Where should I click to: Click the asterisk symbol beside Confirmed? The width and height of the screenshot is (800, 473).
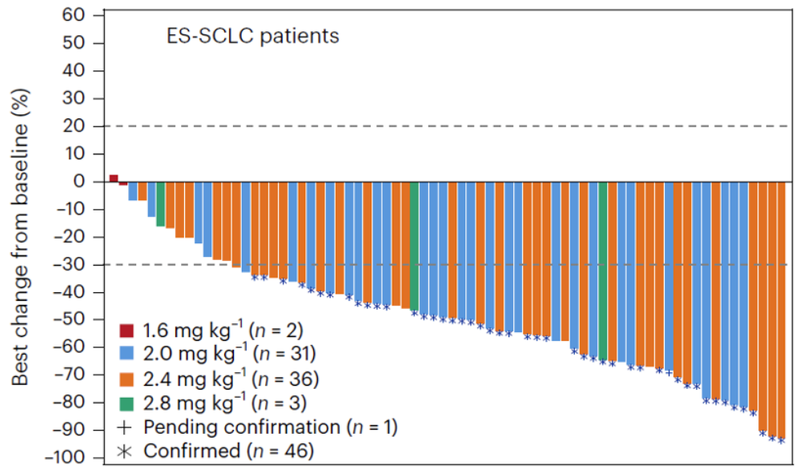point(125,451)
